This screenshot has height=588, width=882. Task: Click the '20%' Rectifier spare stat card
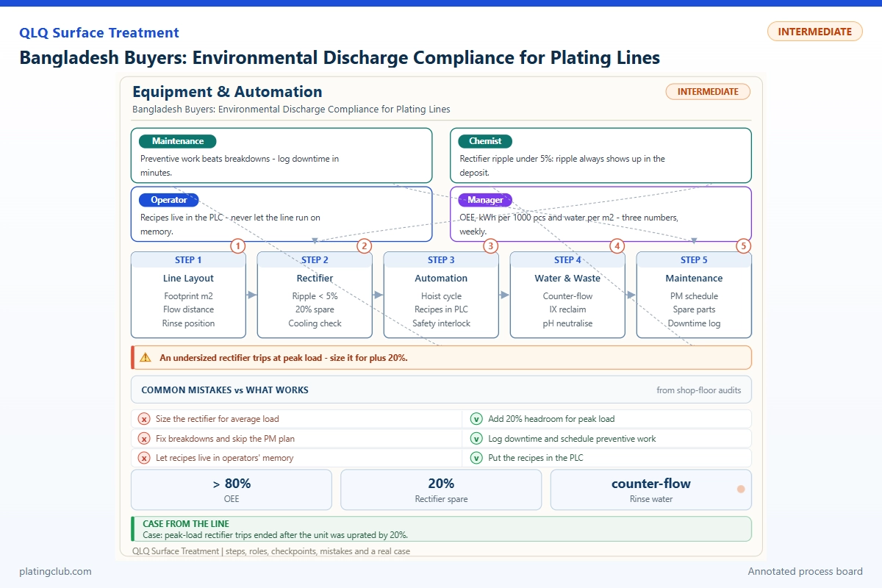coord(441,490)
